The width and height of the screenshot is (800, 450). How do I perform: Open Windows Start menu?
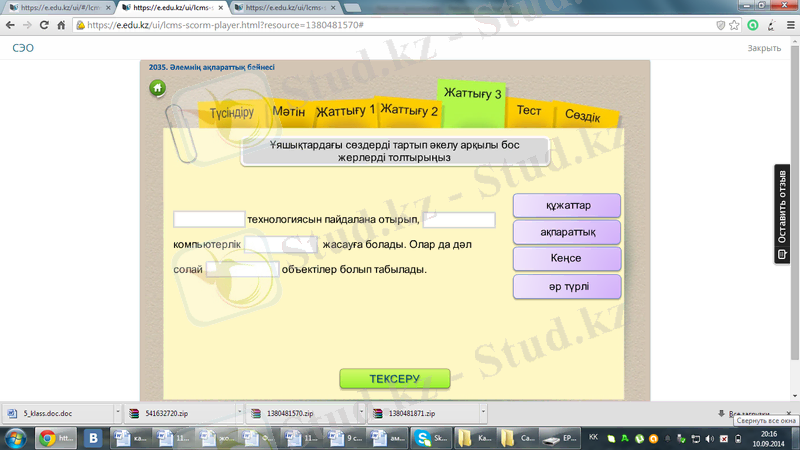click(16, 438)
